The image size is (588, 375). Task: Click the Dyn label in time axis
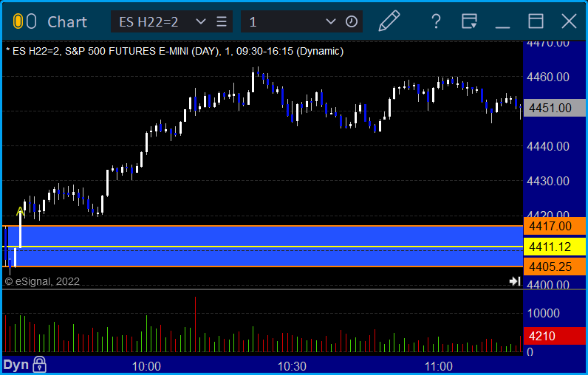16,365
